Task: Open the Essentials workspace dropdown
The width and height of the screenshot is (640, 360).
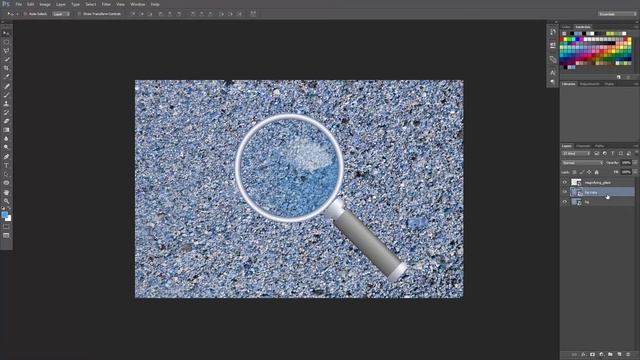Action: [617, 14]
